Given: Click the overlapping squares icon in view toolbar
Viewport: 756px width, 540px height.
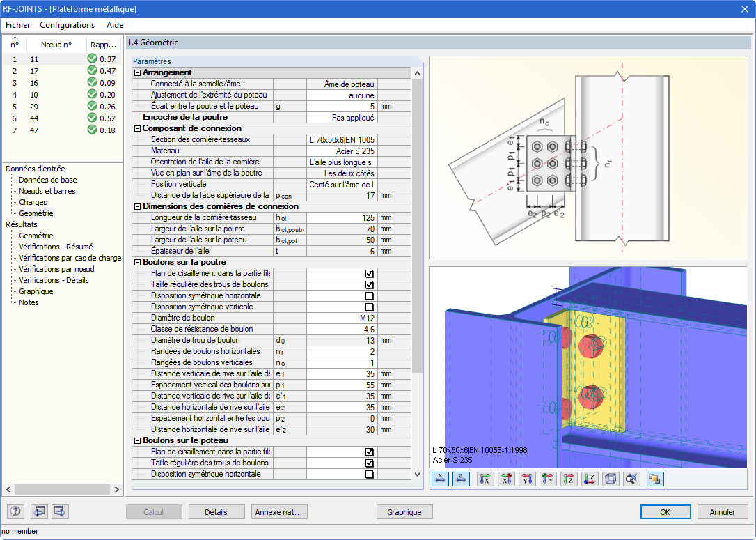Looking at the screenshot, I should (655, 479).
